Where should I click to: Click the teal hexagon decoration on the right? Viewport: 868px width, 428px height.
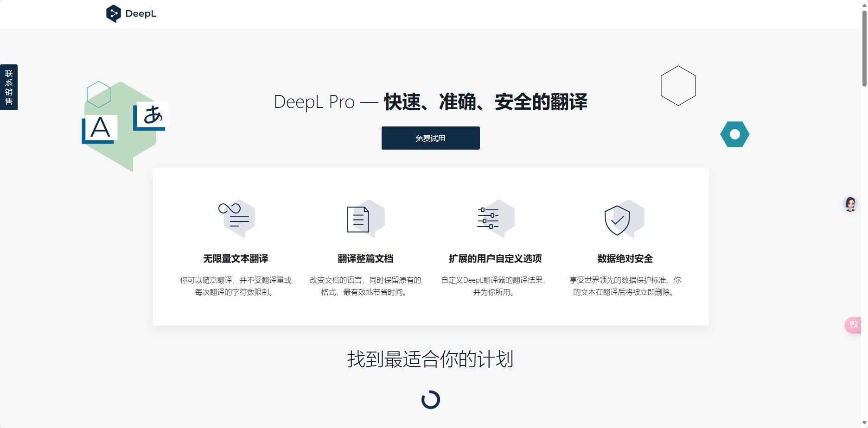coord(734,134)
